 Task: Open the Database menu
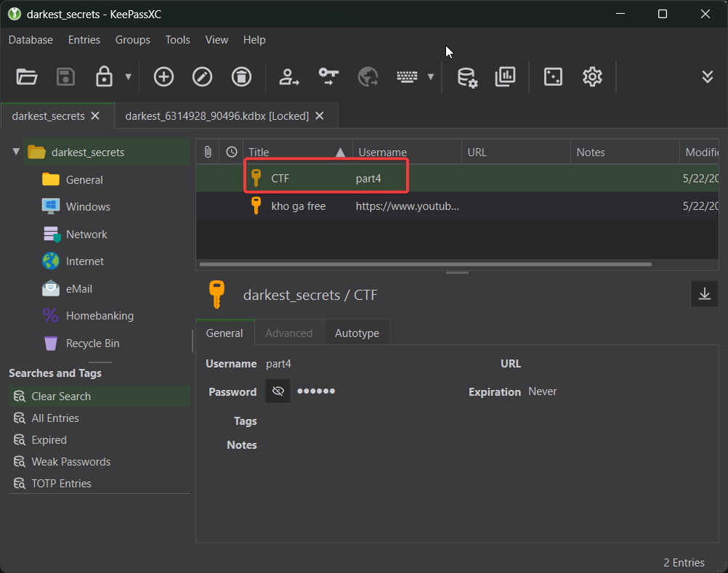tap(31, 40)
